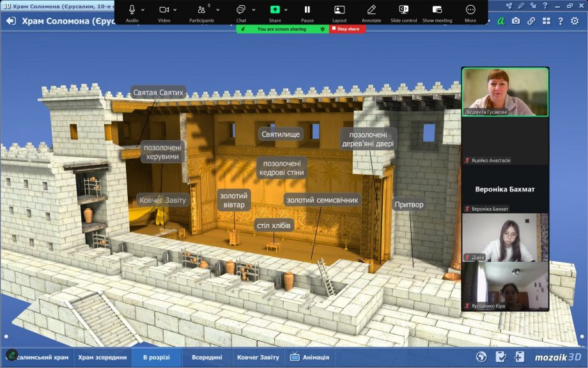This screenshot has width=588, height=368.
Task: Open the Annotate pencil tool in Zoom
Action: point(371,13)
